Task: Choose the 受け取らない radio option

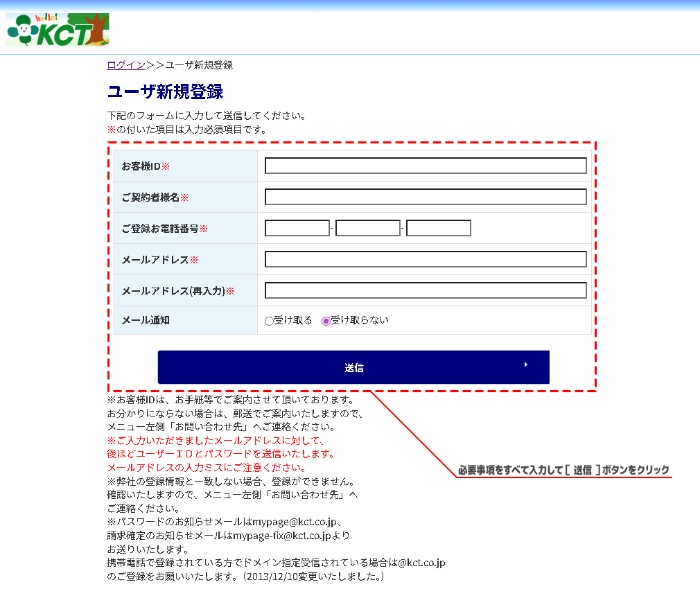Action: 326,321
